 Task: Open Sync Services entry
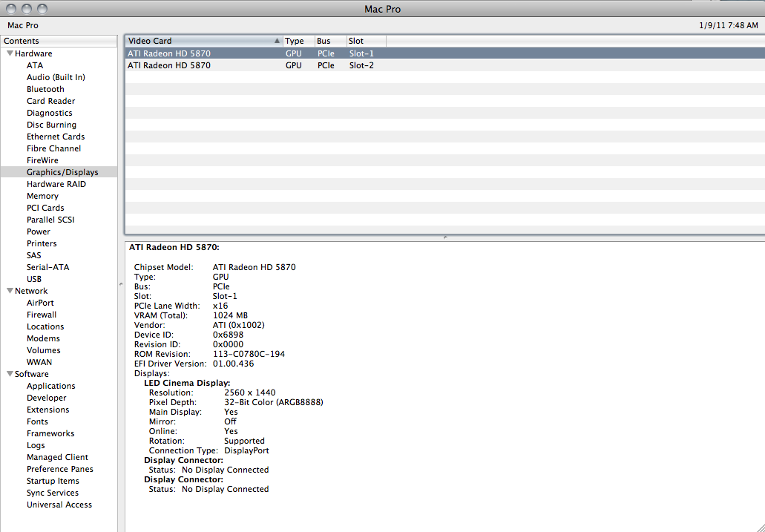53,493
